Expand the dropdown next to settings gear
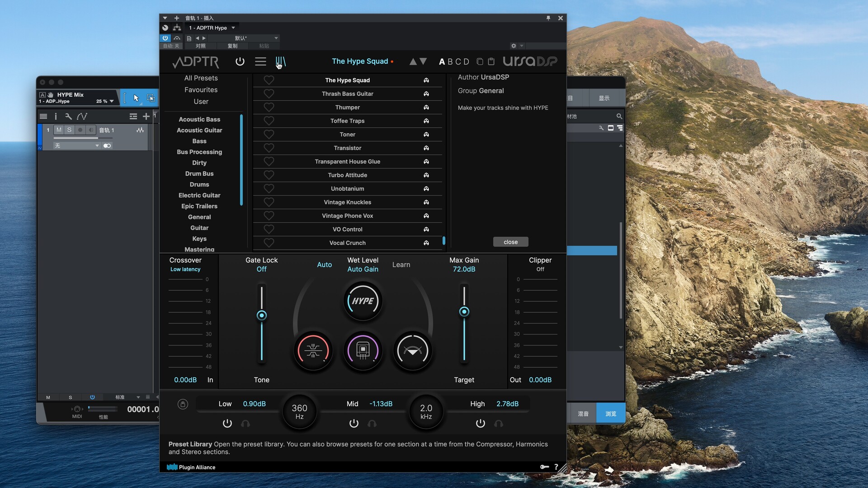Viewport: 868px width, 488px height. point(522,46)
